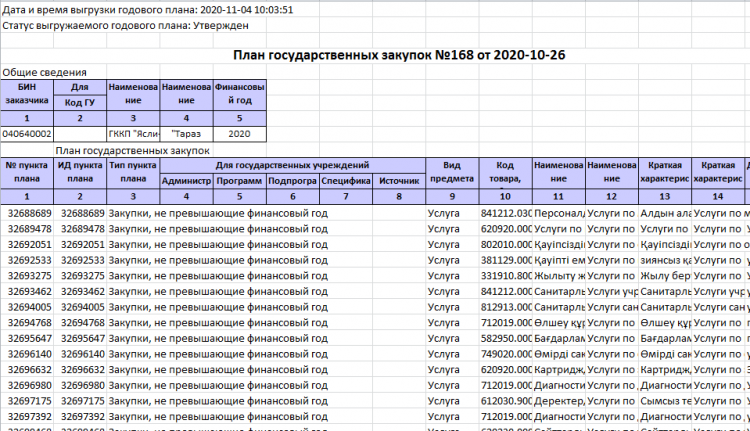The height and width of the screenshot is (431, 750).
Task: Select the cell starting with 'Персонал'
Action: point(559,213)
